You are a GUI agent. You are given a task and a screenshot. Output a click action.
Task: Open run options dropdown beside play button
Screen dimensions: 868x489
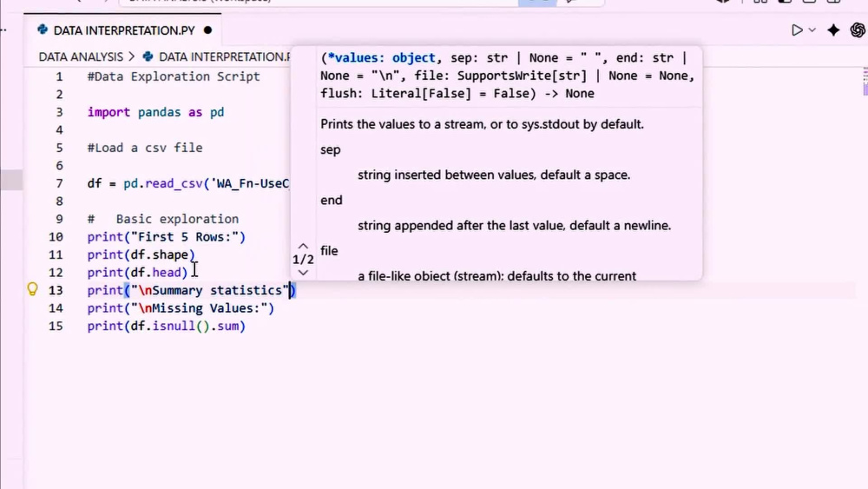(x=812, y=30)
